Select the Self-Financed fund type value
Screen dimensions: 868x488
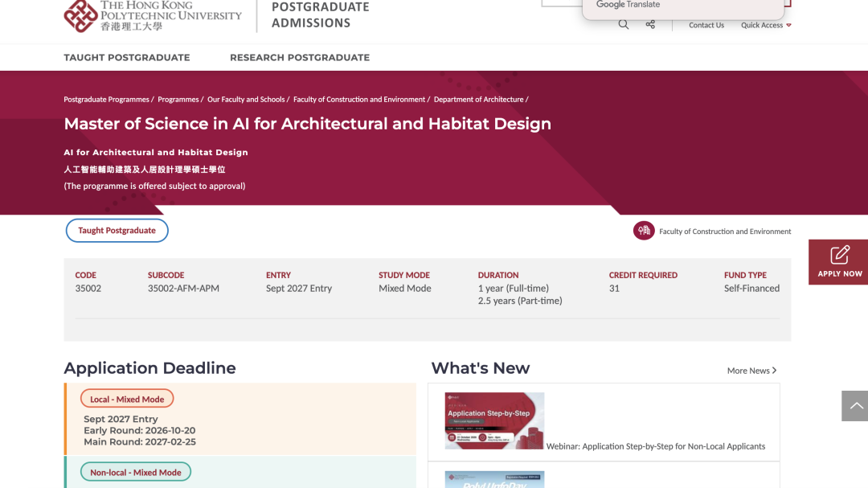[x=751, y=288]
